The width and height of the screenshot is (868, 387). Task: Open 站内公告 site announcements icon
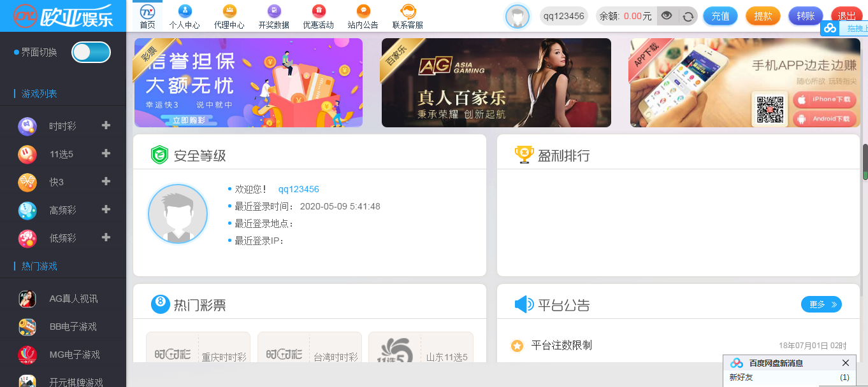coord(362,15)
